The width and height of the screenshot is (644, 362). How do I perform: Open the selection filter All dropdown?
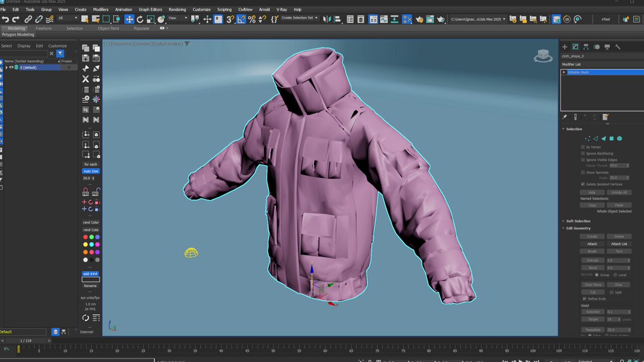pos(67,19)
